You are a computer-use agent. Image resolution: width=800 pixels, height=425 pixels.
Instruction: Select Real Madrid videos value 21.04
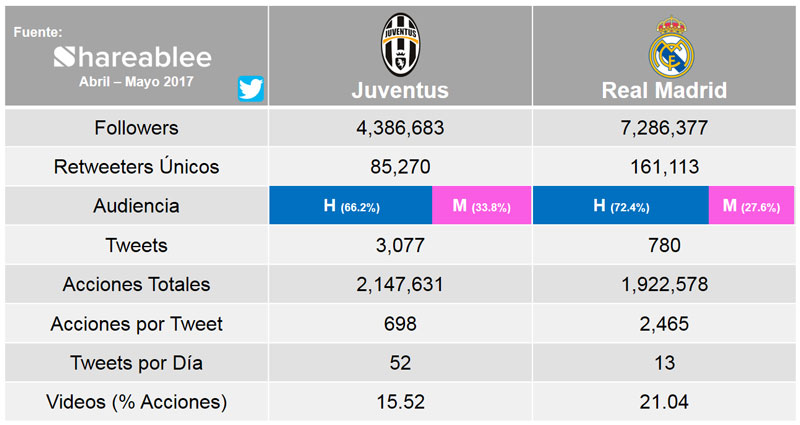(664, 402)
